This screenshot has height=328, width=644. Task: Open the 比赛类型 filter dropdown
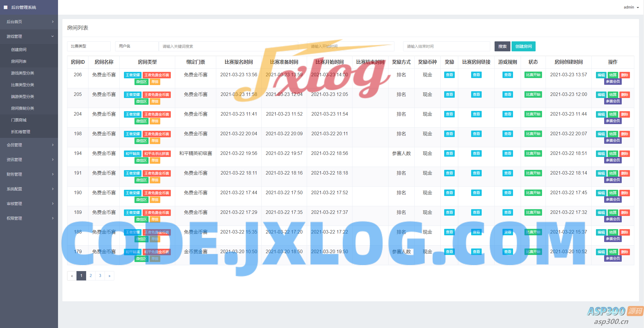coord(89,46)
